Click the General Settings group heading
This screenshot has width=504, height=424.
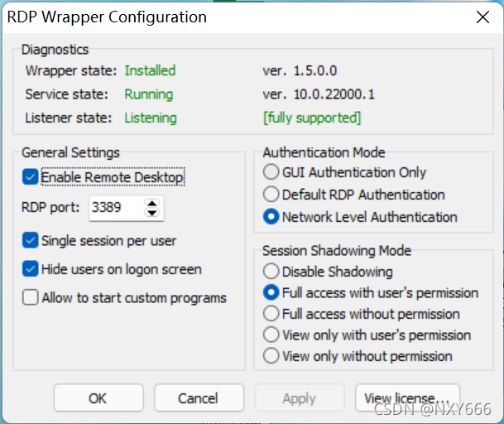tap(70, 152)
